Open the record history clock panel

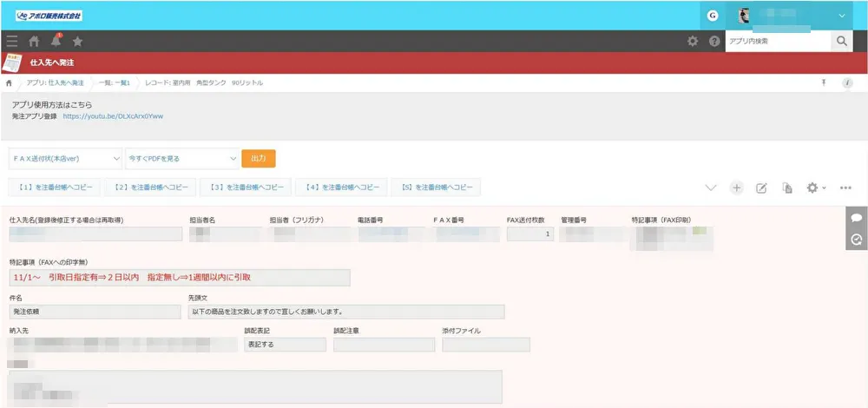point(856,240)
